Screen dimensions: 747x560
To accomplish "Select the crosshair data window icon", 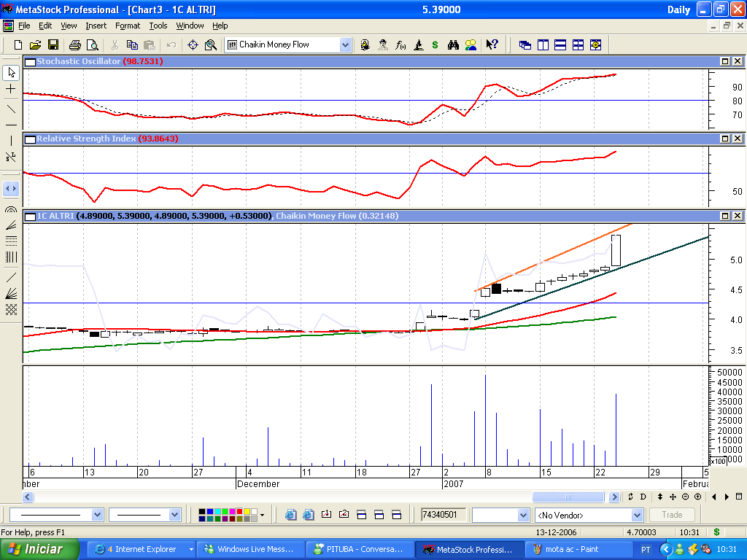I will click(193, 44).
